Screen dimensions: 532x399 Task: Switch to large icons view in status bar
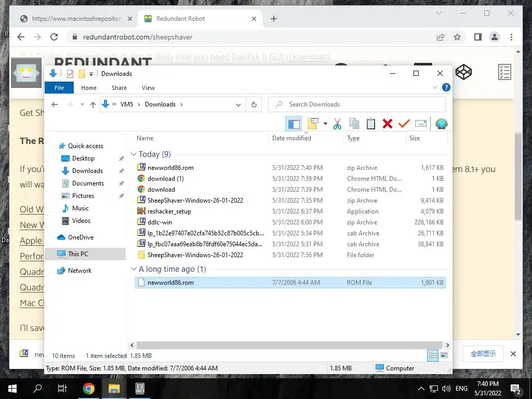point(444,355)
